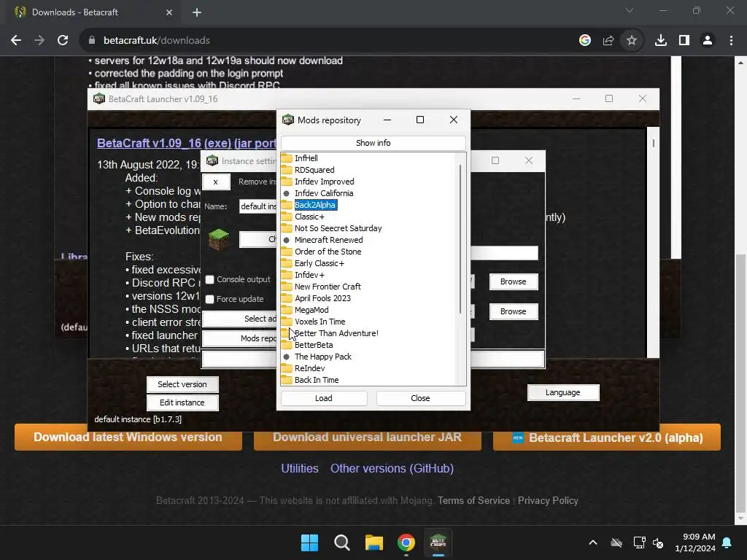Open the Chrome three-dot menu
Screen dimensions: 747x560
731,41
